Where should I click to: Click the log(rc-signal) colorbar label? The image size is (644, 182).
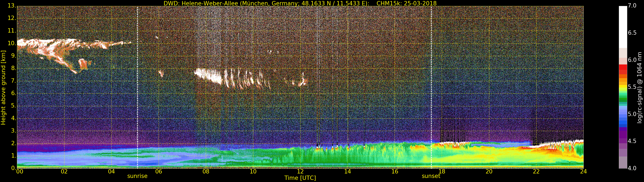tap(640, 88)
